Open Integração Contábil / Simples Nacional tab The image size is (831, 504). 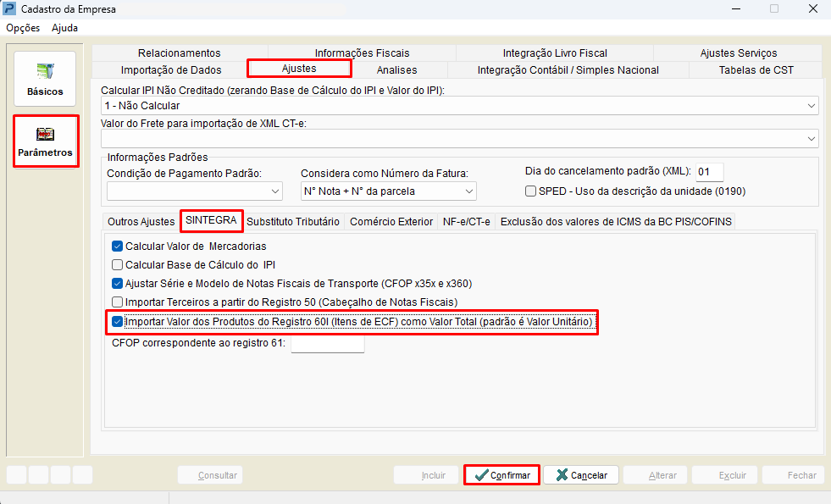click(x=568, y=70)
